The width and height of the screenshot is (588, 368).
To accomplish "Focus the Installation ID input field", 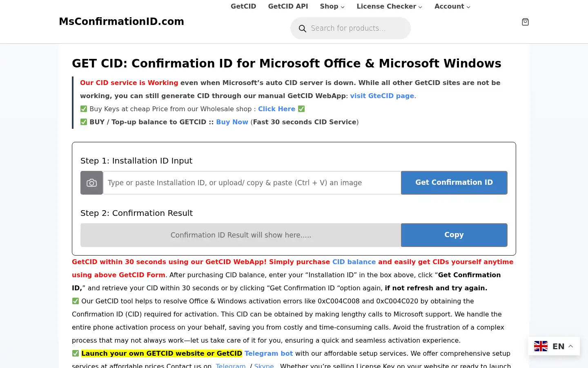I will 252,183.
